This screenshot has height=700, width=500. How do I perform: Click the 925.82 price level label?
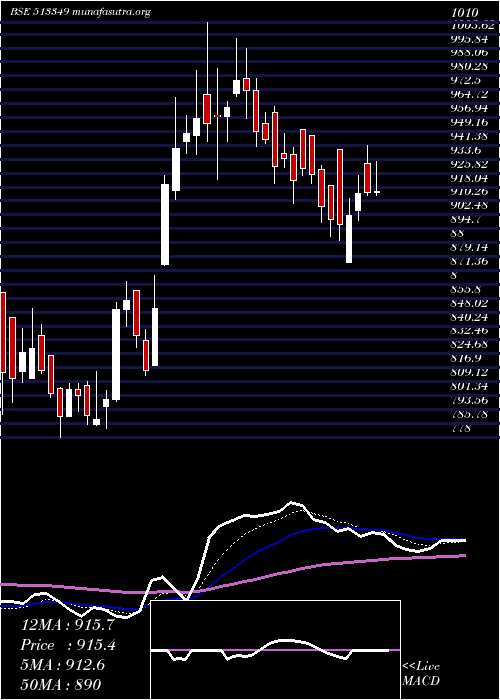tap(470, 164)
